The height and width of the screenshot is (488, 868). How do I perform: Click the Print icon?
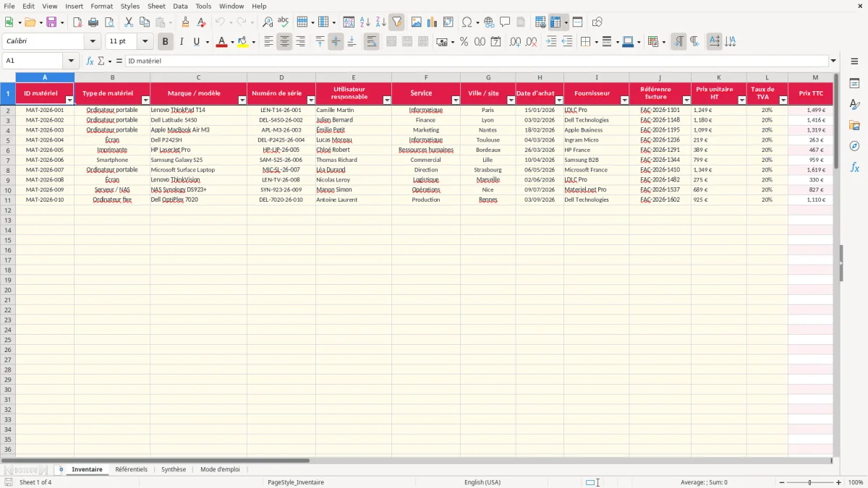click(x=93, y=22)
